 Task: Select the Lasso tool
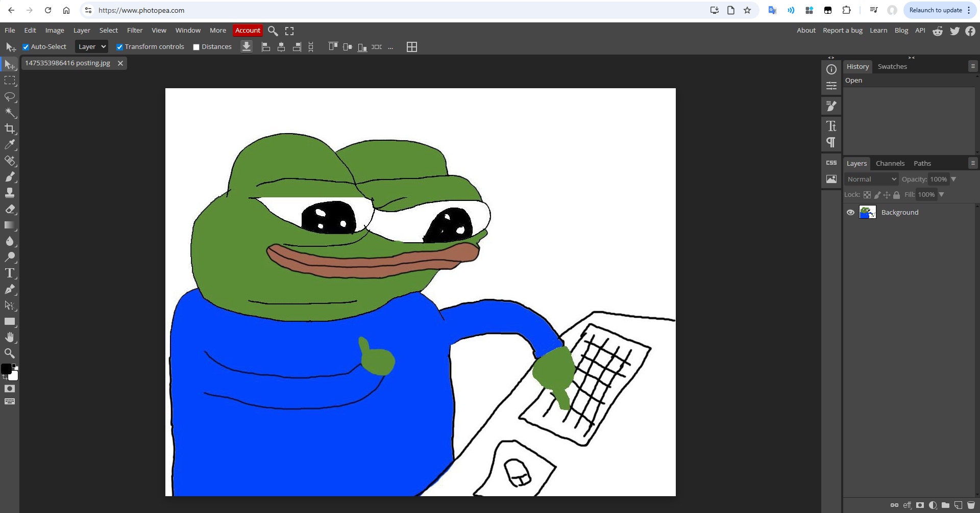[10, 97]
